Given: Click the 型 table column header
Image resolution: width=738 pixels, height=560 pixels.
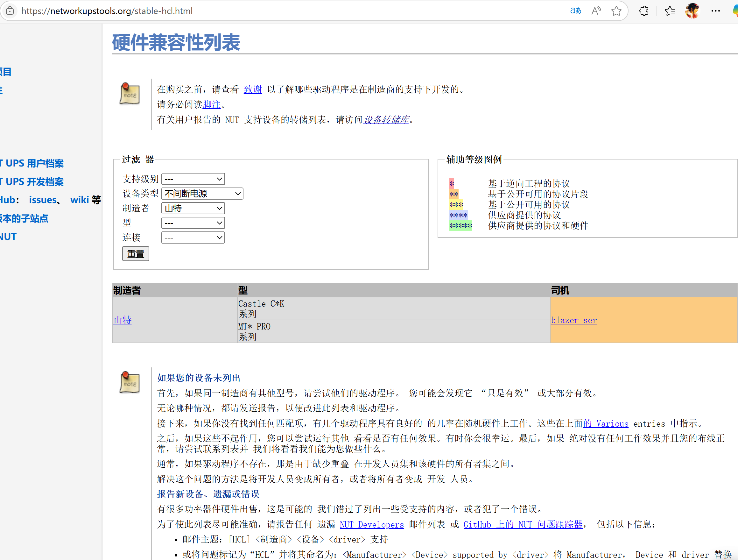Looking at the screenshot, I should coord(394,290).
